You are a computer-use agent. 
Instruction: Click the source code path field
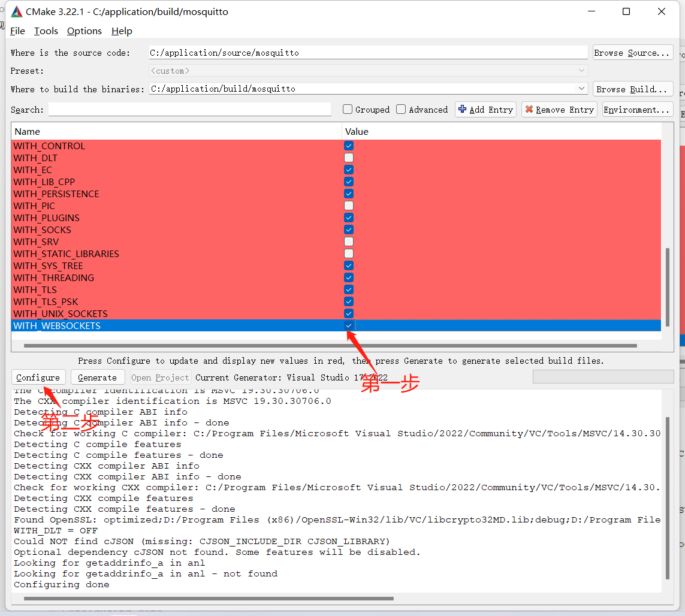point(368,52)
